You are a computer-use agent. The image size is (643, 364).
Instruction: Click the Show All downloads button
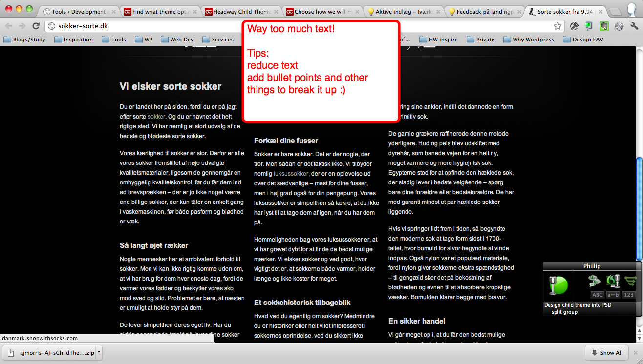click(606, 353)
